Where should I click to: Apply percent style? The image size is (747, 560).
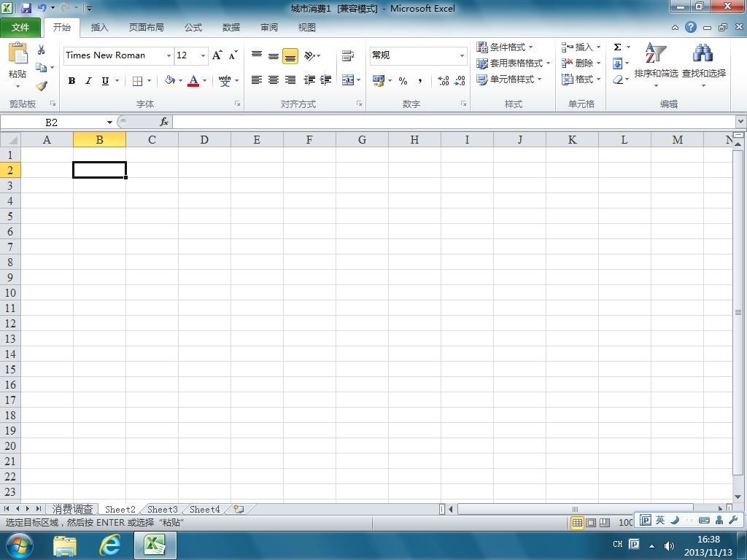pyautogui.click(x=403, y=81)
